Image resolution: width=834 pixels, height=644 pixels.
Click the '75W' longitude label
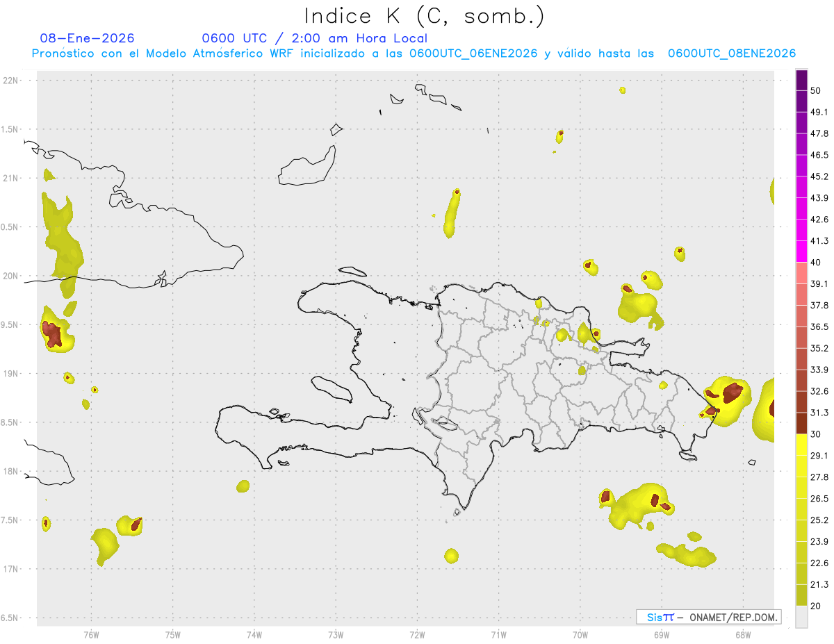pyautogui.click(x=173, y=634)
